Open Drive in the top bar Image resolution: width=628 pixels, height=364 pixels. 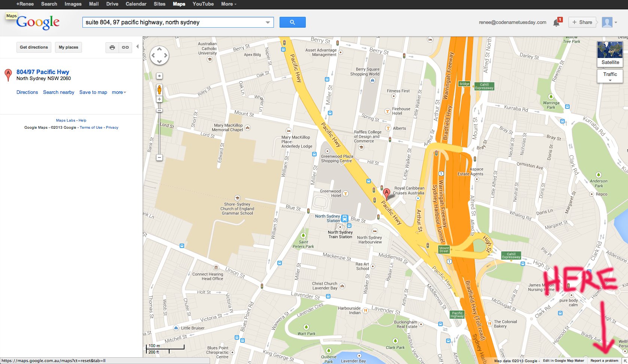112,4
